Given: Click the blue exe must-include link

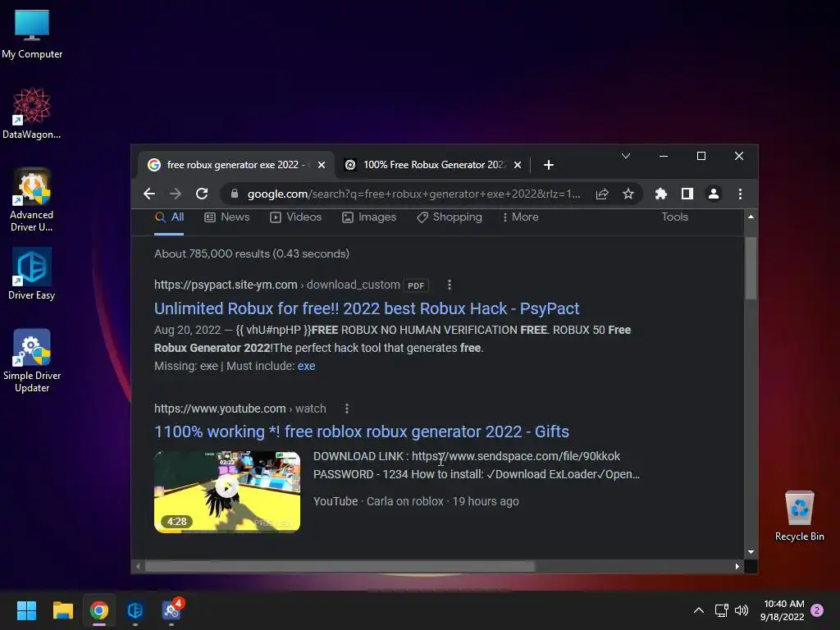Looking at the screenshot, I should [307, 366].
